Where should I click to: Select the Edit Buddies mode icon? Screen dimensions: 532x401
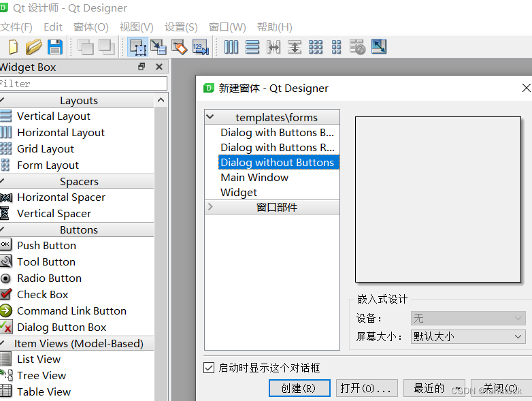pyautogui.click(x=179, y=47)
